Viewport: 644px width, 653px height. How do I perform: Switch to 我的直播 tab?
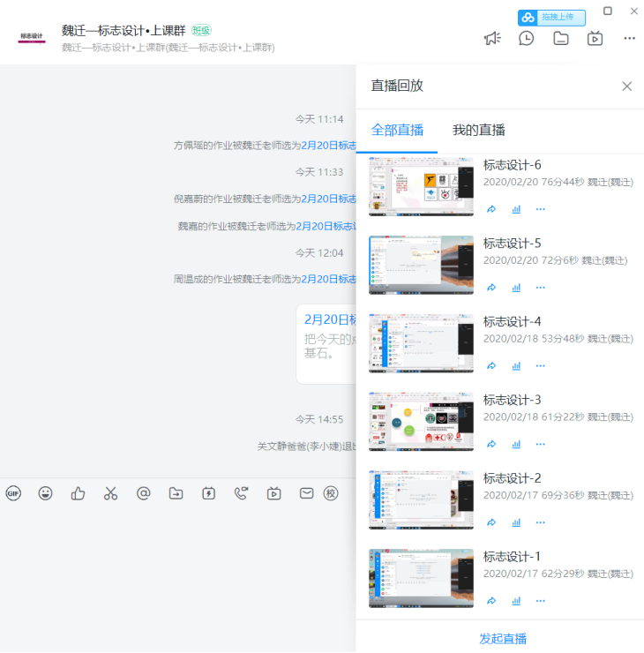(479, 131)
